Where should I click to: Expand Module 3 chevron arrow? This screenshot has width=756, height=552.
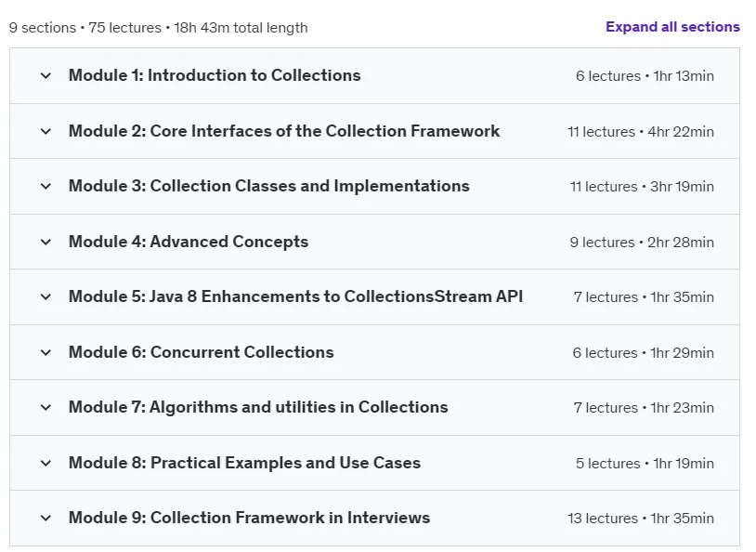pyautogui.click(x=46, y=186)
